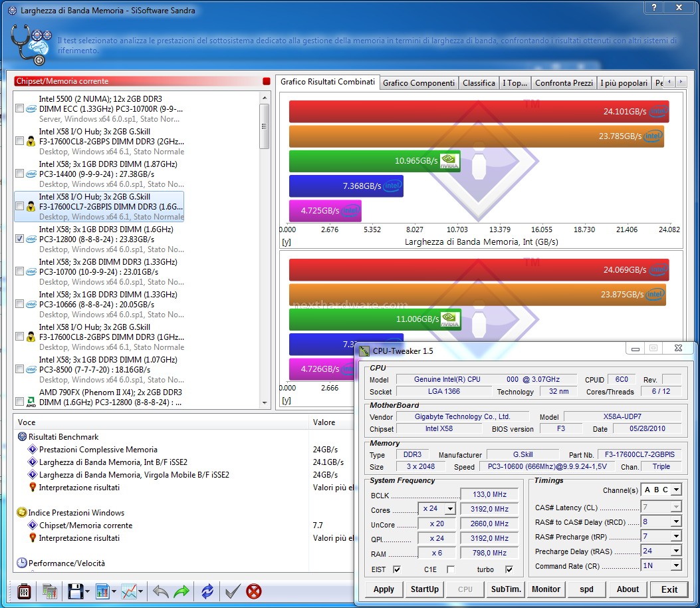Check the PC3-10700 (10-9-9-24) entry checkbox
The image size is (700, 608).
coord(20,271)
